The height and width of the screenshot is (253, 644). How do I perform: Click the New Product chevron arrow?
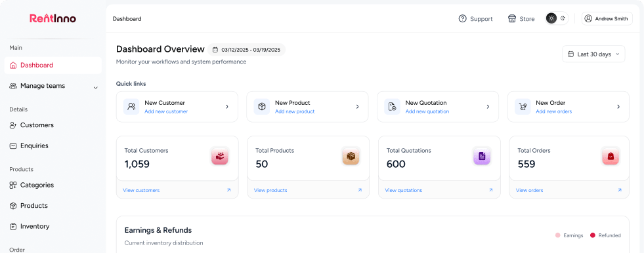click(357, 107)
